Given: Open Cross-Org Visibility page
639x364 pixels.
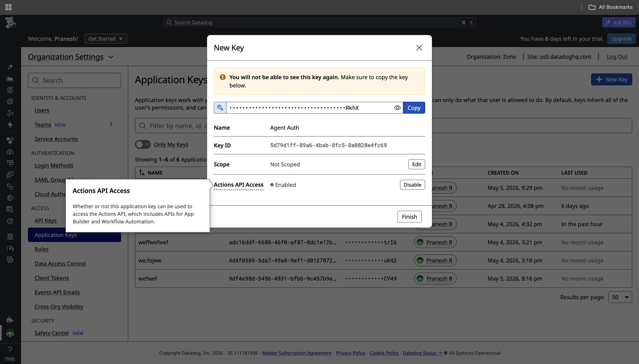Looking at the screenshot, I should click(59, 307).
